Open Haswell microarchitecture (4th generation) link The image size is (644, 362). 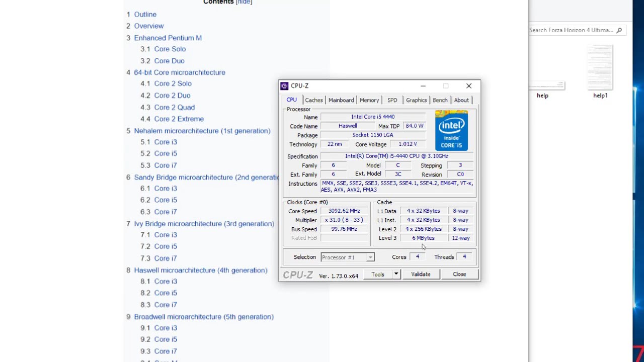pyautogui.click(x=201, y=270)
